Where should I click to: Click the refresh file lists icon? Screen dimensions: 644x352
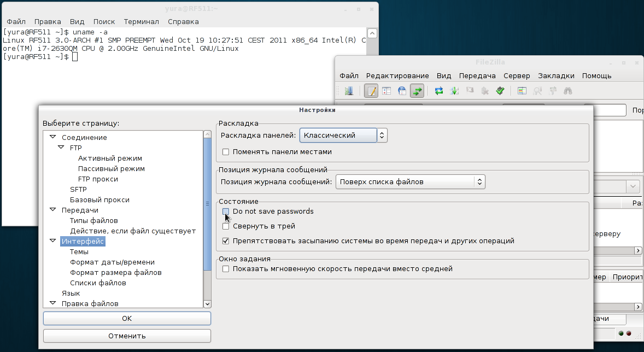pyautogui.click(x=439, y=91)
